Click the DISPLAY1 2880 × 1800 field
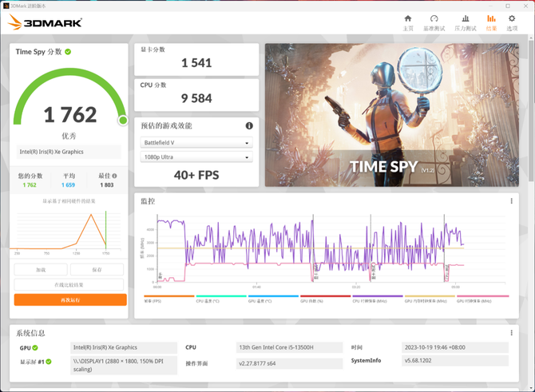 [x=124, y=365]
